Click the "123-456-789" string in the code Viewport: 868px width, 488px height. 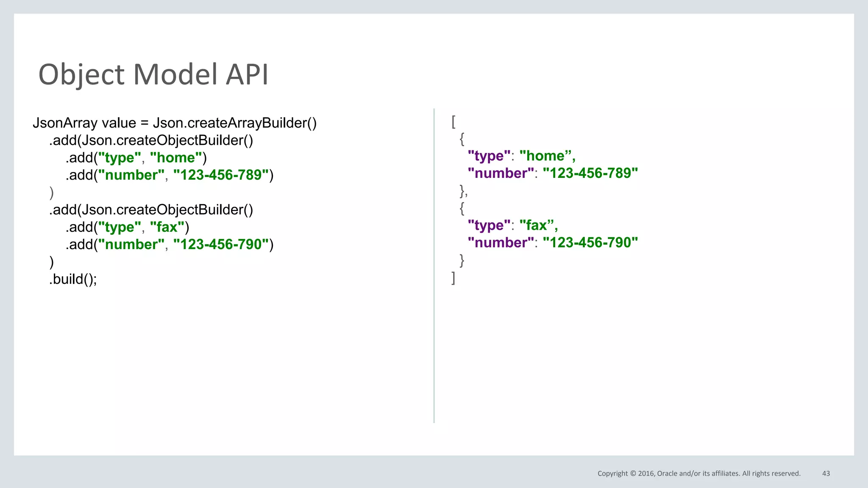[x=221, y=175]
